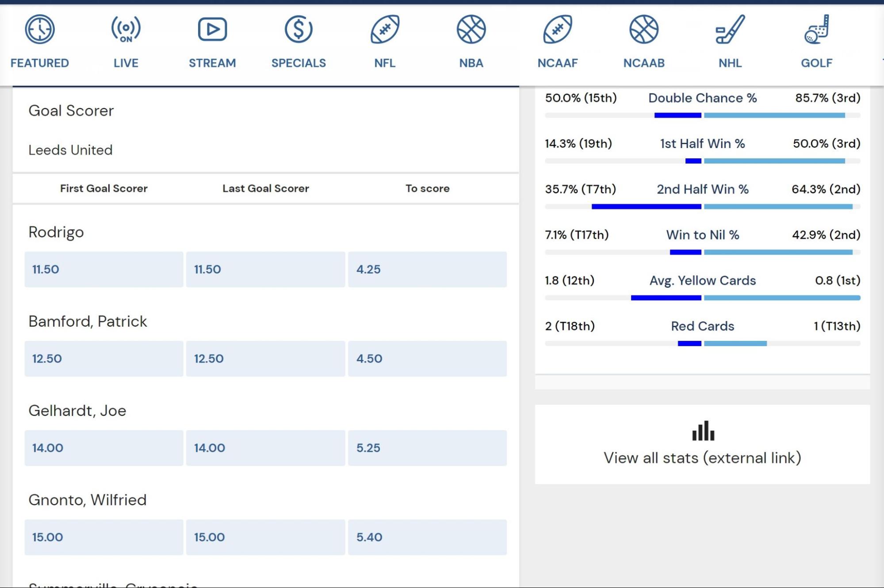Select Gelhardt last goal scorer 14.00
This screenshot has width=884, height=588.
265,448
